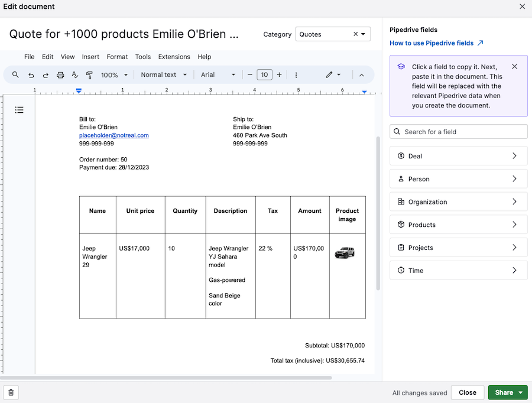Click the Subtotal: US$170,000 line
The image size is (532, 403).
coord(335,345)
